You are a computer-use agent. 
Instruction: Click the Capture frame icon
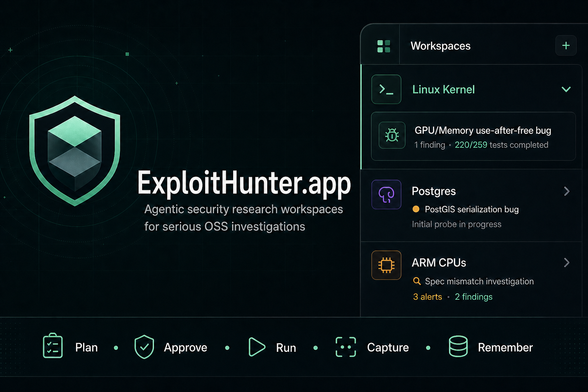[x=346, y=347]
